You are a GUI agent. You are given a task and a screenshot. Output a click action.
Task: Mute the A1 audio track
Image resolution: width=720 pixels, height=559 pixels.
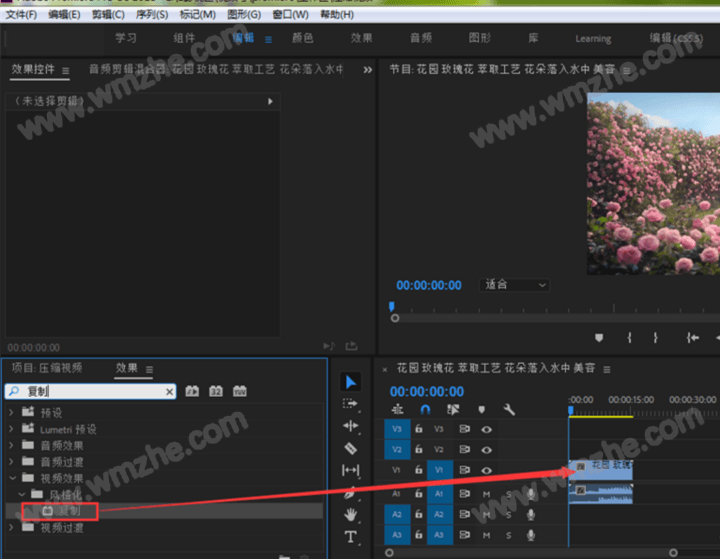pyautogui.click(x=487, y=494)
